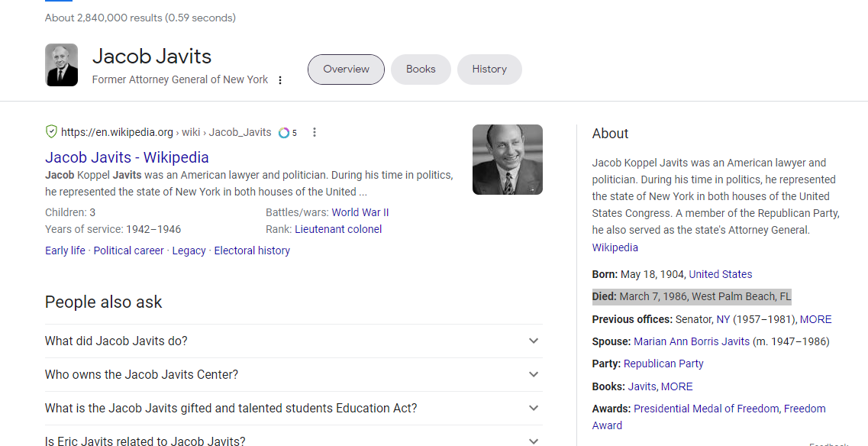The width and height of the screenshot is (868, 446).
Task: Open Presidential Medal of Freedom link
Action: tap(706, 409)
